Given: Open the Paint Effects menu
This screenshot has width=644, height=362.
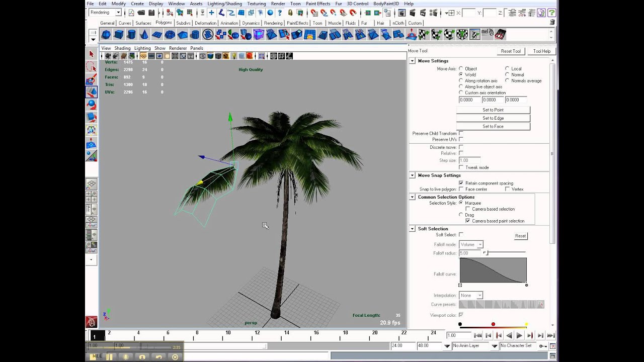Looking at the screenshot, I should pos(318,4).
